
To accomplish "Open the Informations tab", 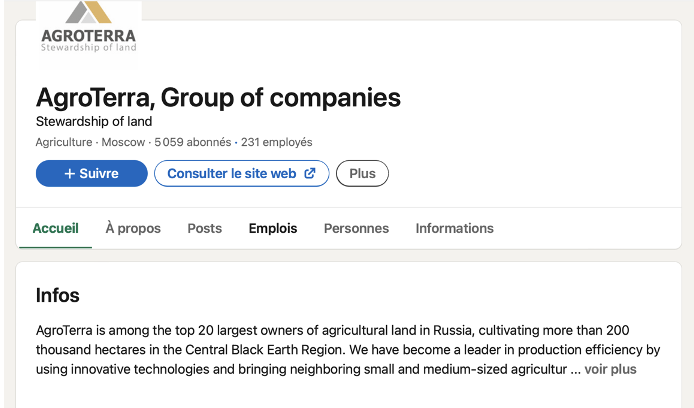I will [454, 228].
